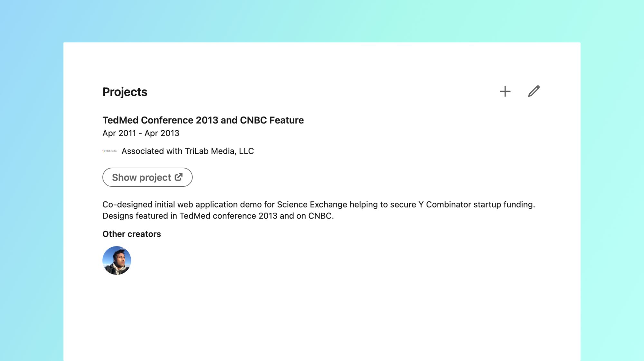
Task: Click the Projects section heading
Action: click(x=125, y=92)
